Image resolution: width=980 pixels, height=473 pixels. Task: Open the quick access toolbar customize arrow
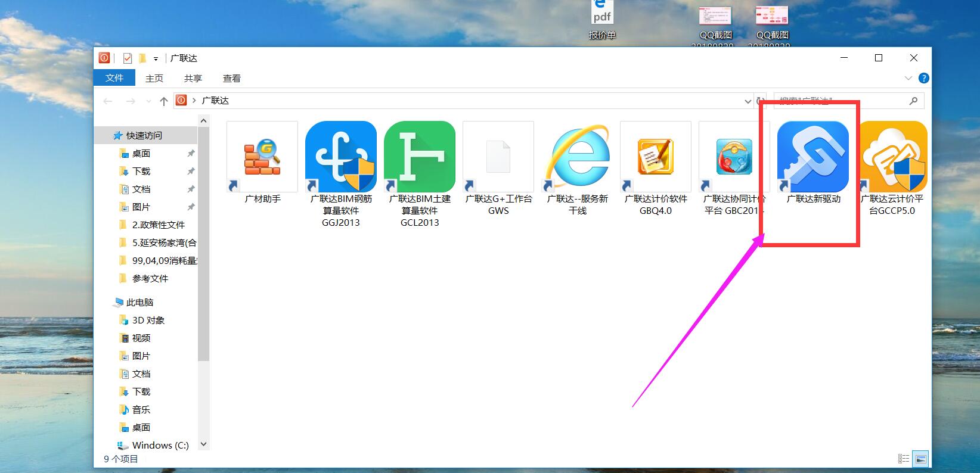tap(156, 58)
